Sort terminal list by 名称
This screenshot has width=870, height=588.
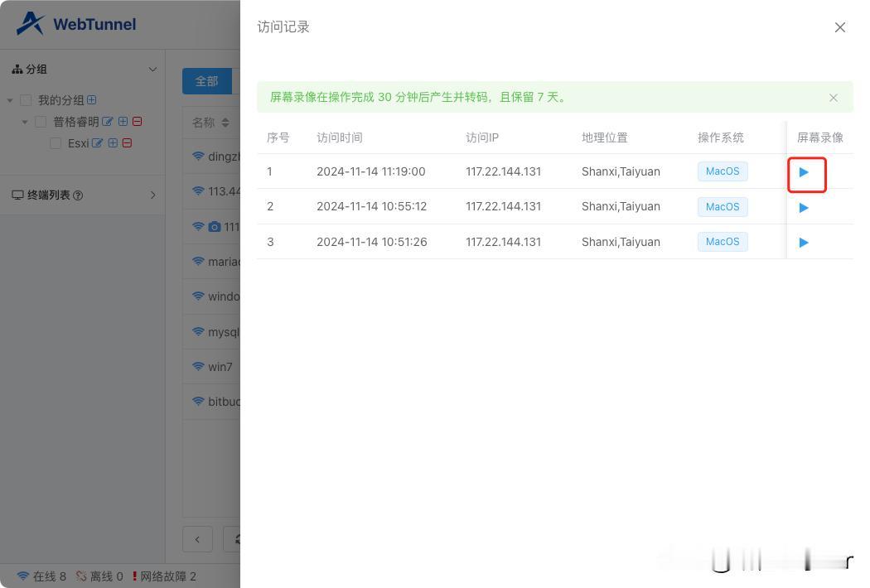click(225, 123)
